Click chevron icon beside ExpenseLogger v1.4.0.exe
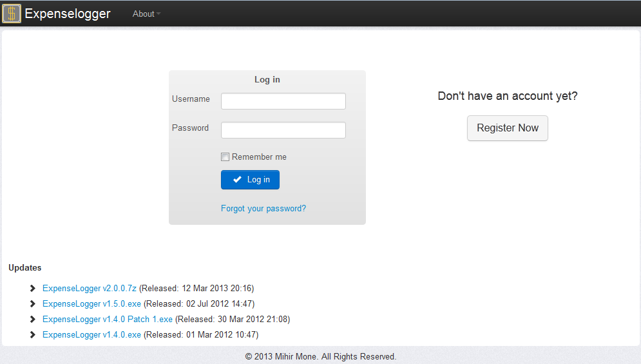 pyautogui.click(x=33, y=335)
